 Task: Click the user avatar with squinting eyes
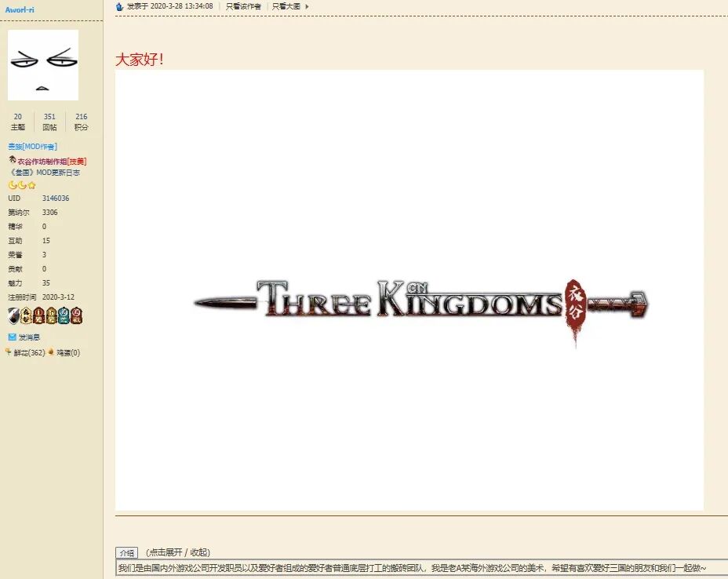(x=43, y=65)
